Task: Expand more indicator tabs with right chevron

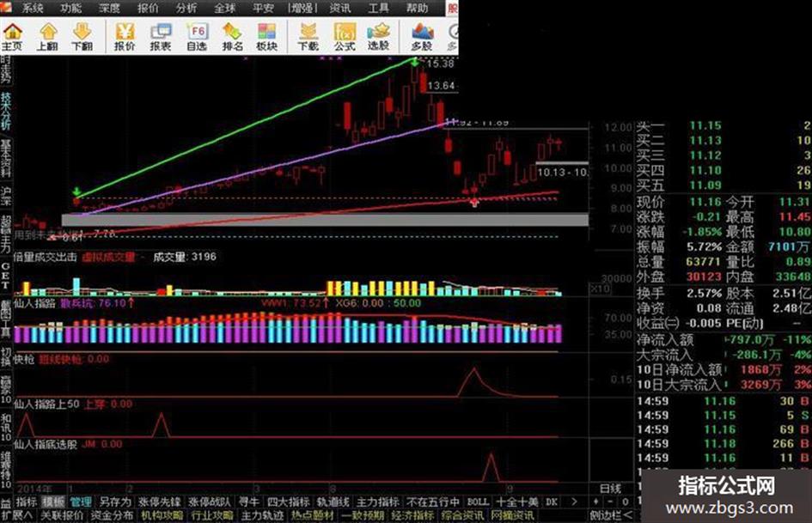Action: click(x=574, y=502)
